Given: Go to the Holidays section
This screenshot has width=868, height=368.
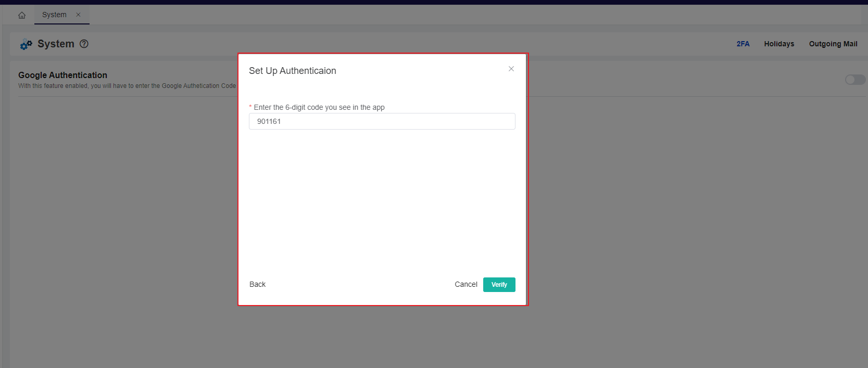Looking at the screenshot, I should [x=779, y=44].
